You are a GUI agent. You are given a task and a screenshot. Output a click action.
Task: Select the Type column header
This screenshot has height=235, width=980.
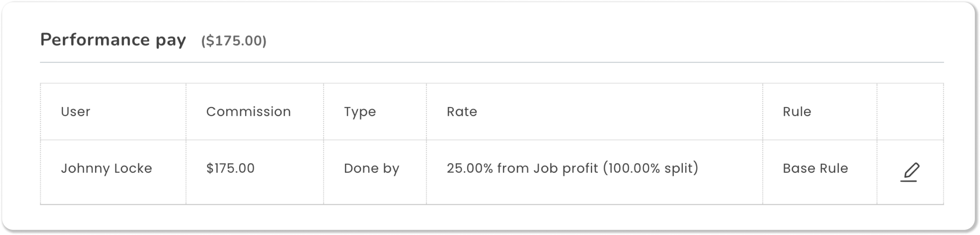[360, 112]
